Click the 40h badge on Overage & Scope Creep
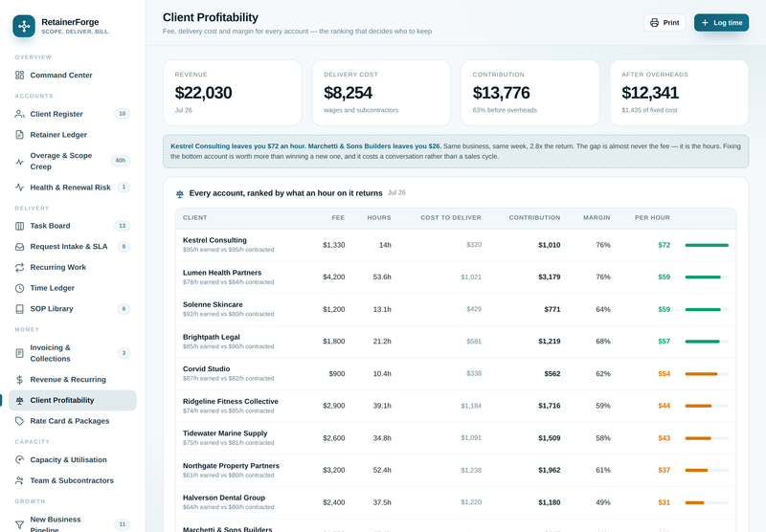 point(121,161)
